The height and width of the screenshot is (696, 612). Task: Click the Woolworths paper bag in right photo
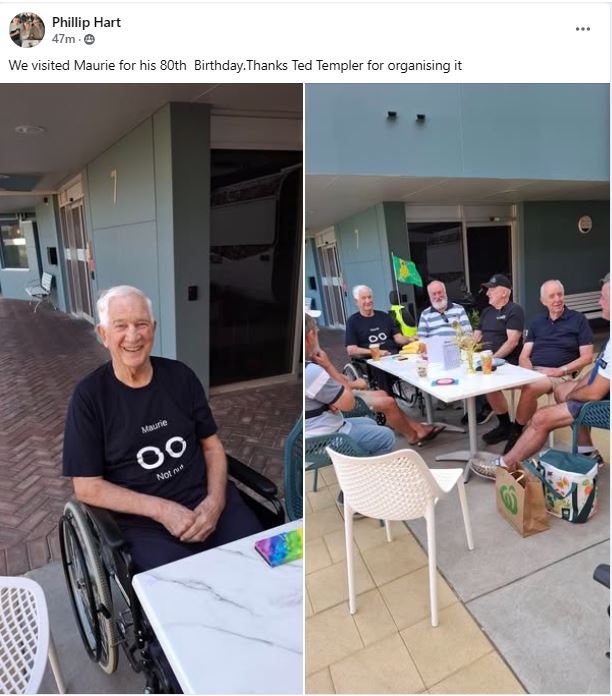tap(521, 500)
